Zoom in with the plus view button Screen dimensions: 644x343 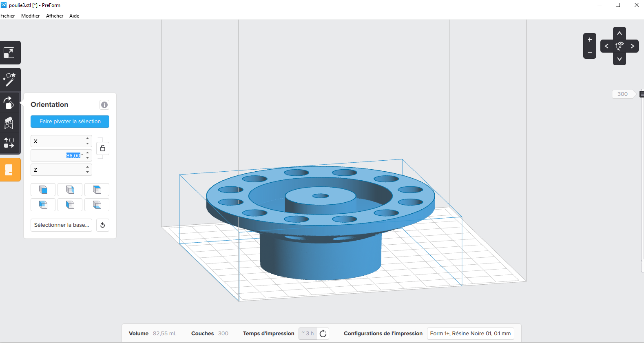click(x=590, y=40)
